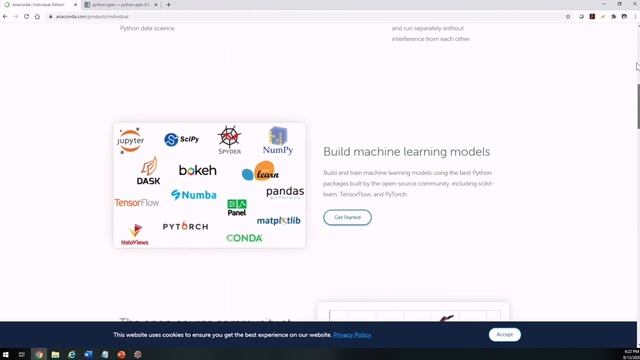
Task: Click the scikit-learn logo
Action: (x=260, y=171)
